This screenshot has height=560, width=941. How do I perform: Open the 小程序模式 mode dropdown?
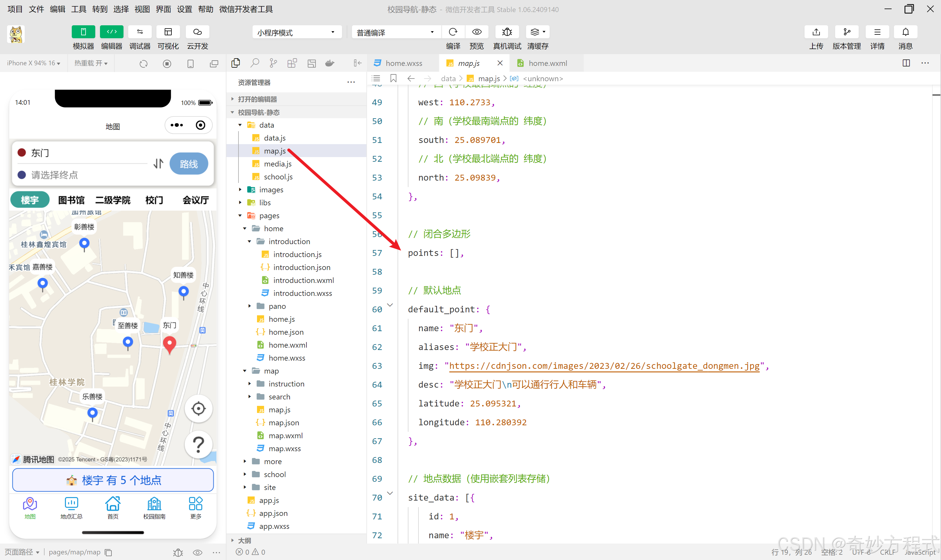[x=297, y=32]
